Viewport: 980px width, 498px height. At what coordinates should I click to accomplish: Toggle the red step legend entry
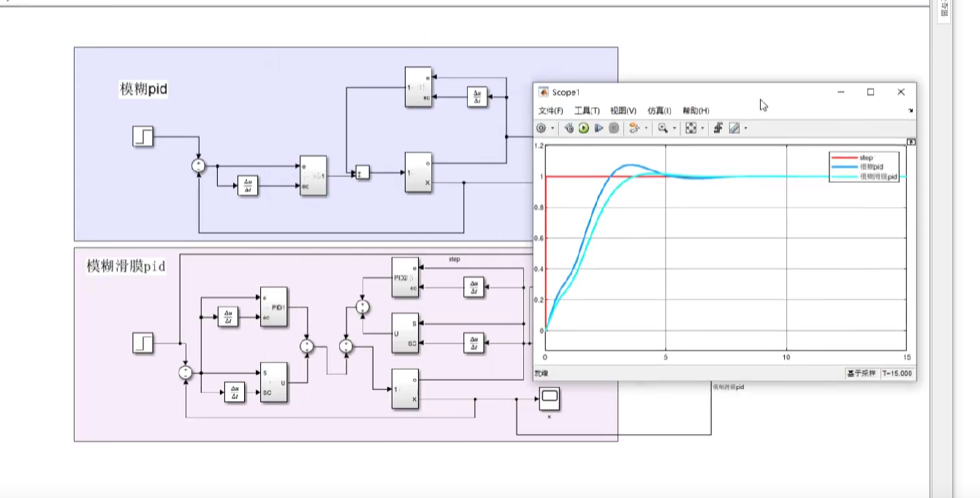(x=866, y=158)
